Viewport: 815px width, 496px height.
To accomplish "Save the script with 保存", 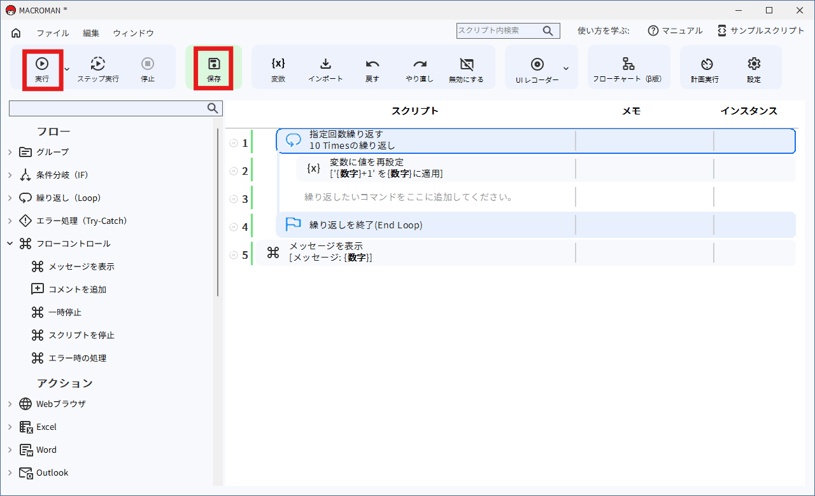I will coord(214,70).
